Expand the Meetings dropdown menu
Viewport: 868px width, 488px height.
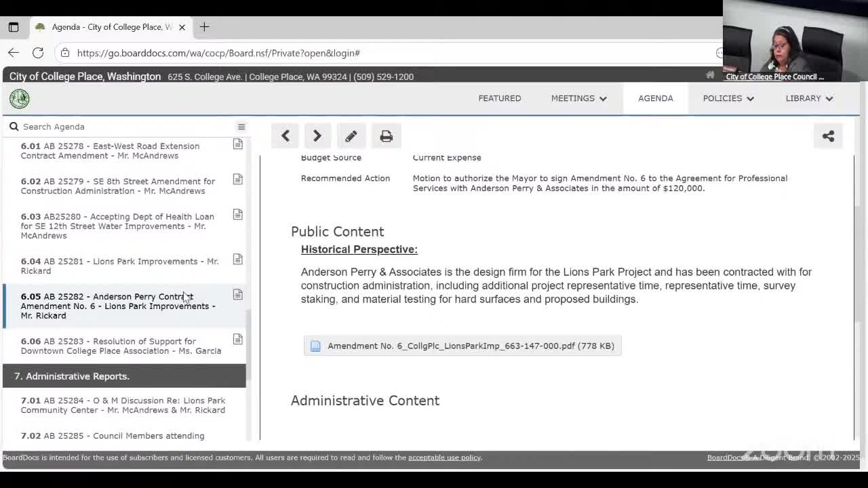(x=578, y=98)
